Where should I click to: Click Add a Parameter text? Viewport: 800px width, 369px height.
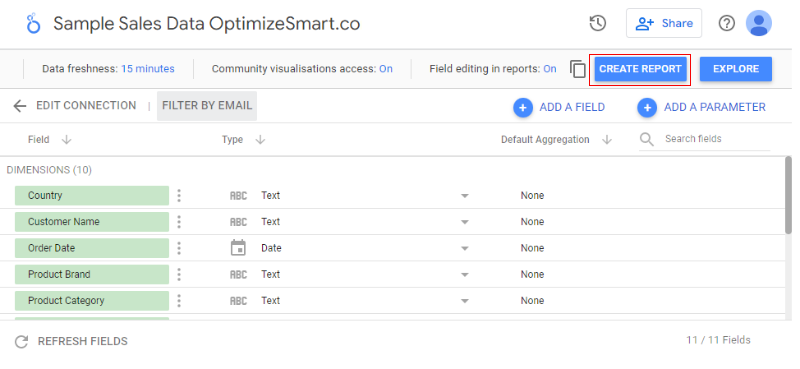tap(715, 107)
